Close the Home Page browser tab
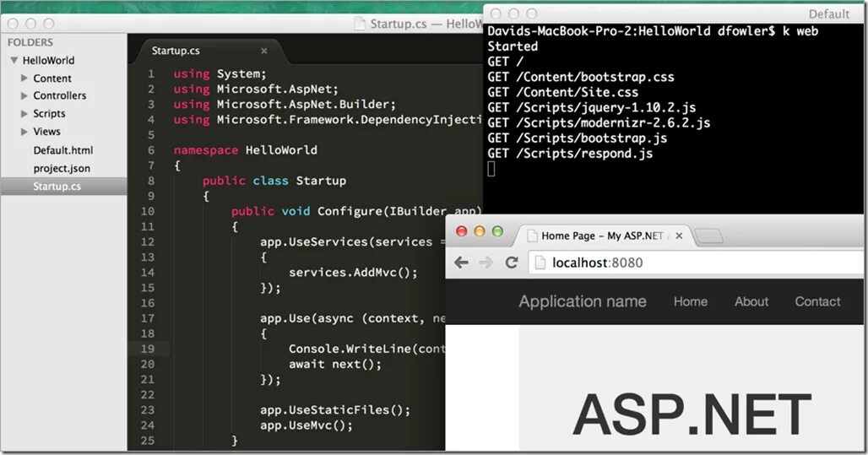Image resolution: width=868 pixels, height=455 pixels. point(679,236)
